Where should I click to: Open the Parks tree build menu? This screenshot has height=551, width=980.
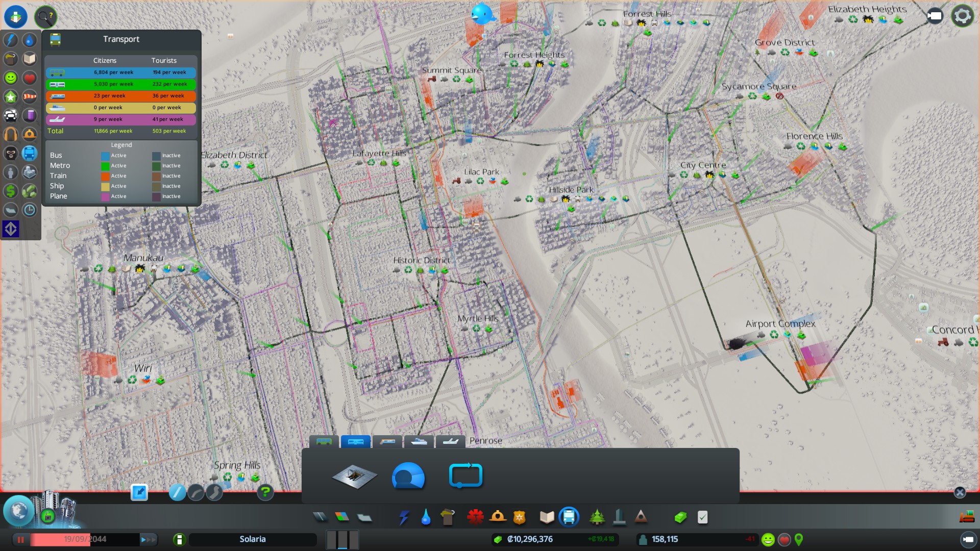(x=597, y=517)
